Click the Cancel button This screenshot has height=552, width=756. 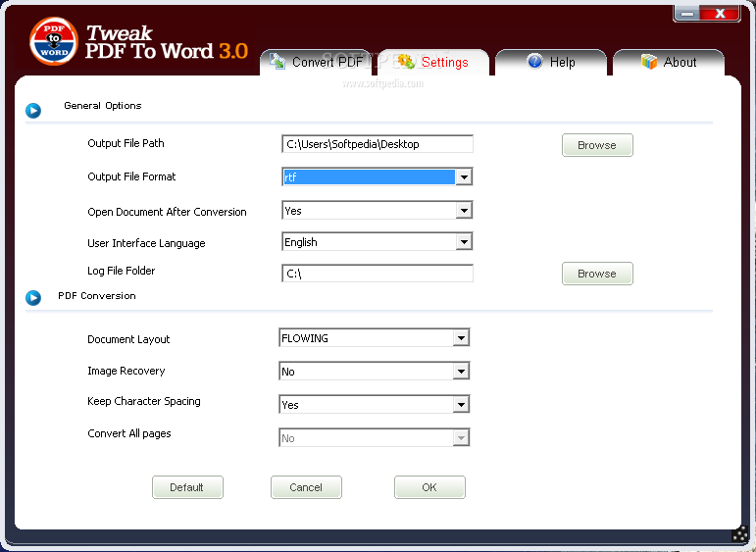point(306,487)
